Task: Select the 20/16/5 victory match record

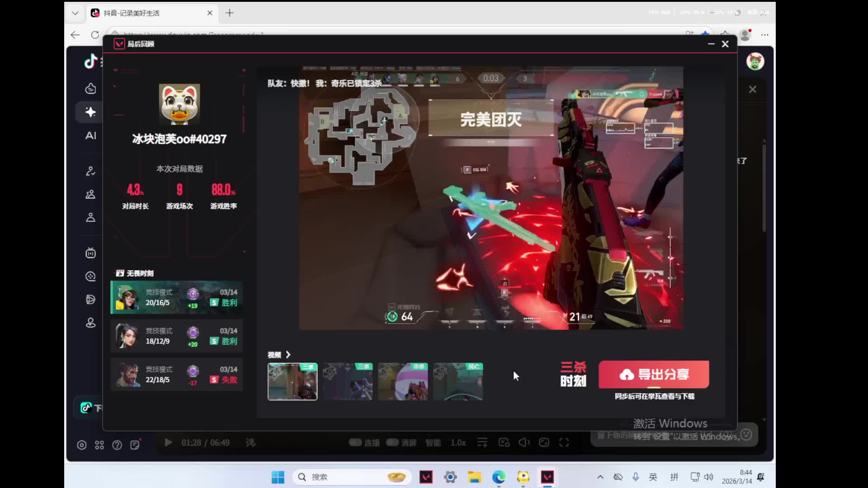Action: (x=176, y=297)
